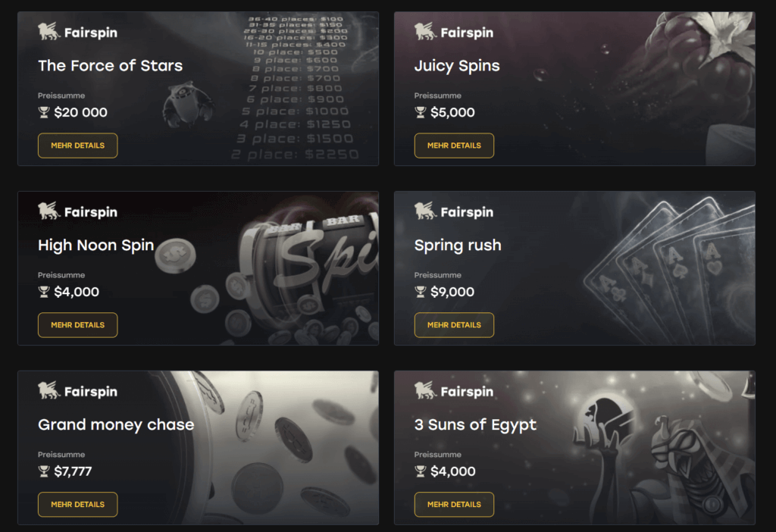Click Fairspin logo on The Force of Stars card
The height and width of the screenshot is (532, 776).
coord(78,32)
